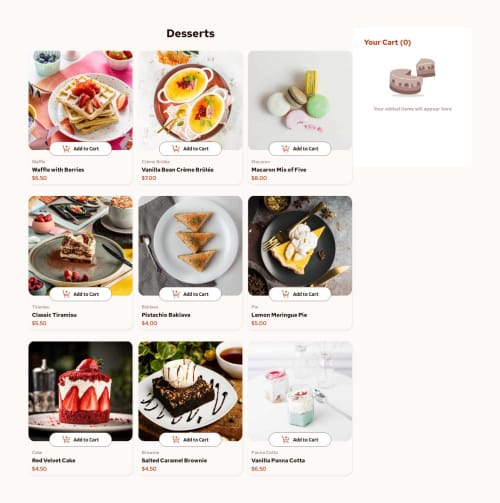
Task: Click cart icon on Macaron Mix button
Action: pyautogui.click(x=286, y=149)
